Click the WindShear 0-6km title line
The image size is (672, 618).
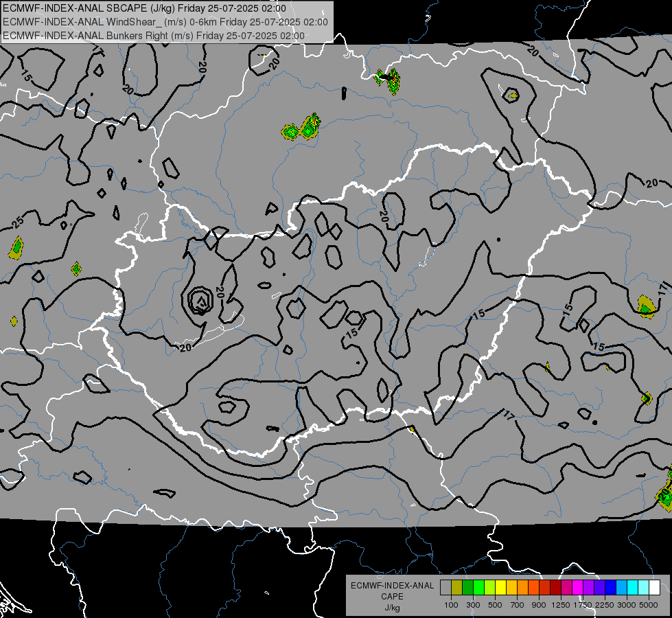[x=165, y=22]
